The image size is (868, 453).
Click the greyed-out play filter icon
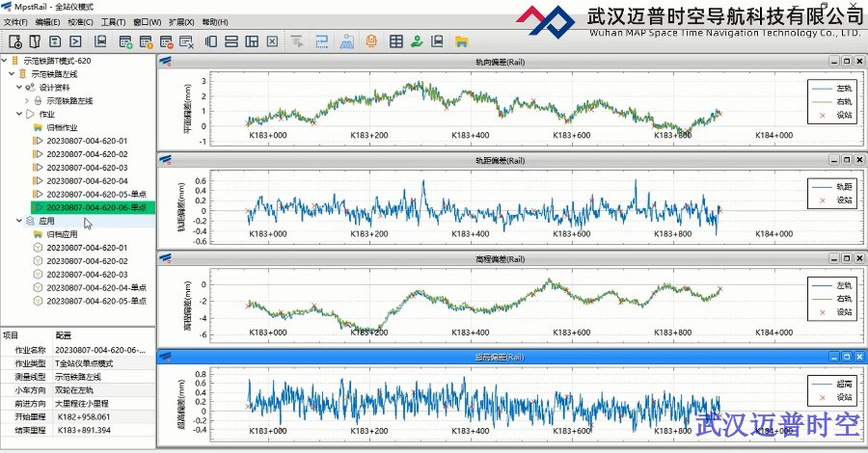pyautogui.click(x=297, y=41)
